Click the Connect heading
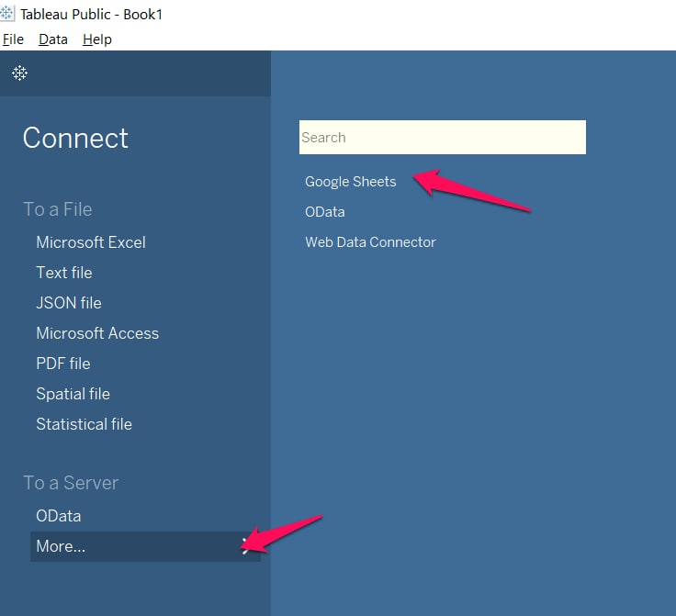 click(x=75, y=139)
